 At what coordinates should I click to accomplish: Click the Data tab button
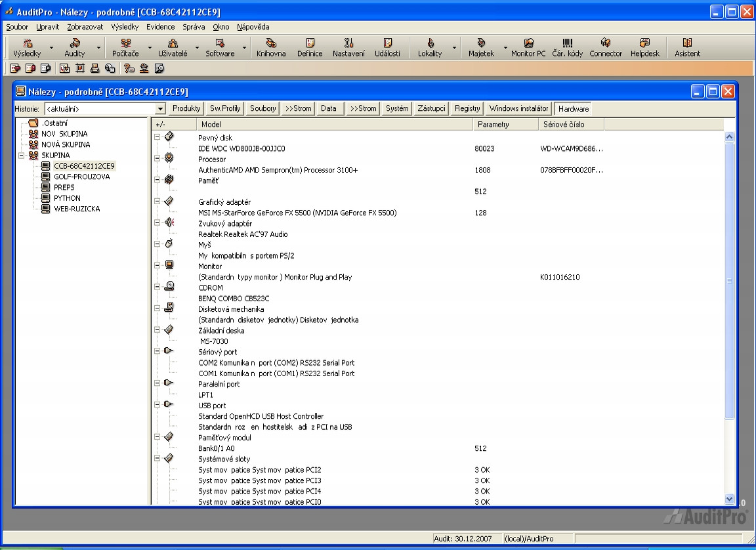(x=329, y=108)
